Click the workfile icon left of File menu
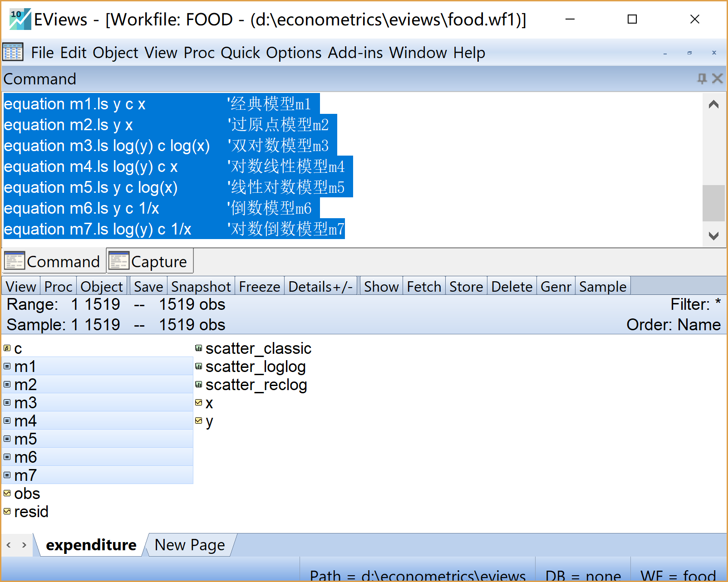Screen dimensions: 728x582 pyautogui.click(x=13, y=53)
